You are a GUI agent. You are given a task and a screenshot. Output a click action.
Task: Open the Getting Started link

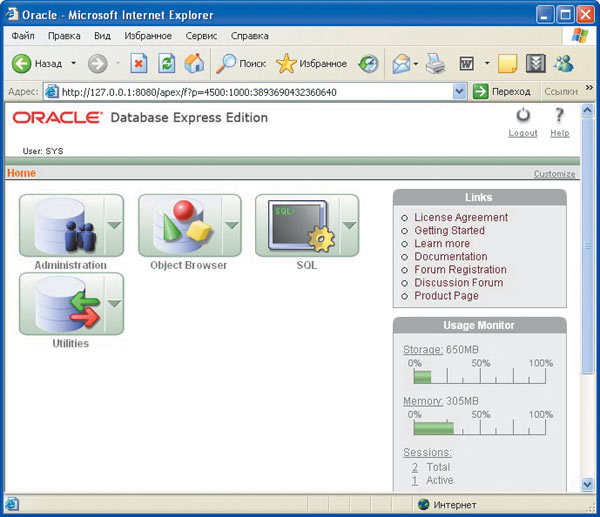[x=450, y=230]
